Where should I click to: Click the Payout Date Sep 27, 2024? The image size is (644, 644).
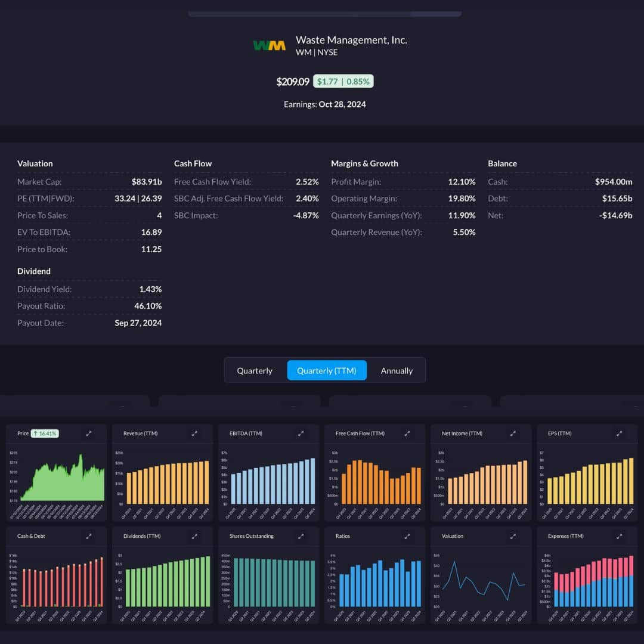coord(138,323)
